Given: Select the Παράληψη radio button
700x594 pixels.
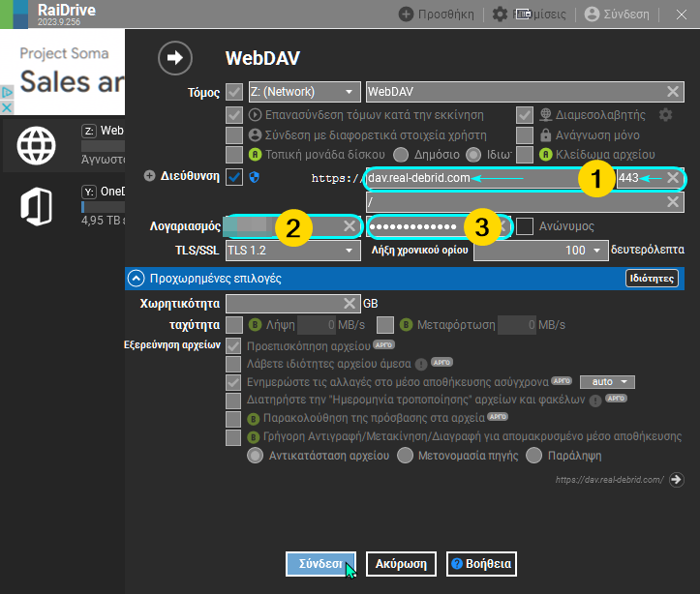Looking at the screenshot, I should [533, 456].
